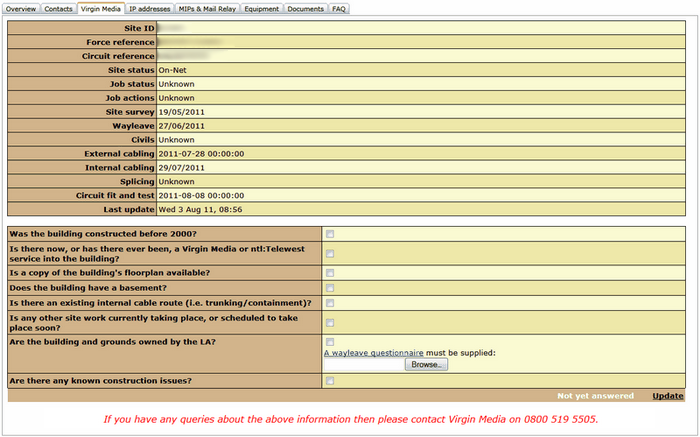Tick existing internal cable route checkbox
700x437 pixels.
[x=330, y=303]
